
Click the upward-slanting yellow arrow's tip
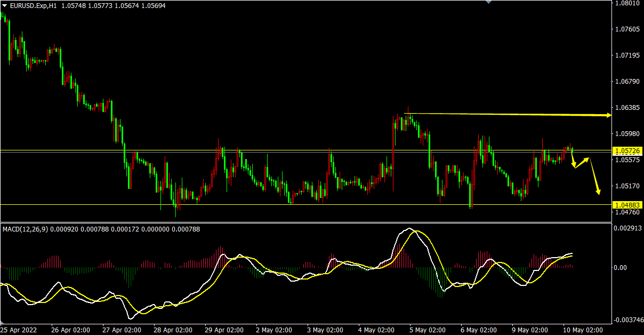click(x=588, y=158)
